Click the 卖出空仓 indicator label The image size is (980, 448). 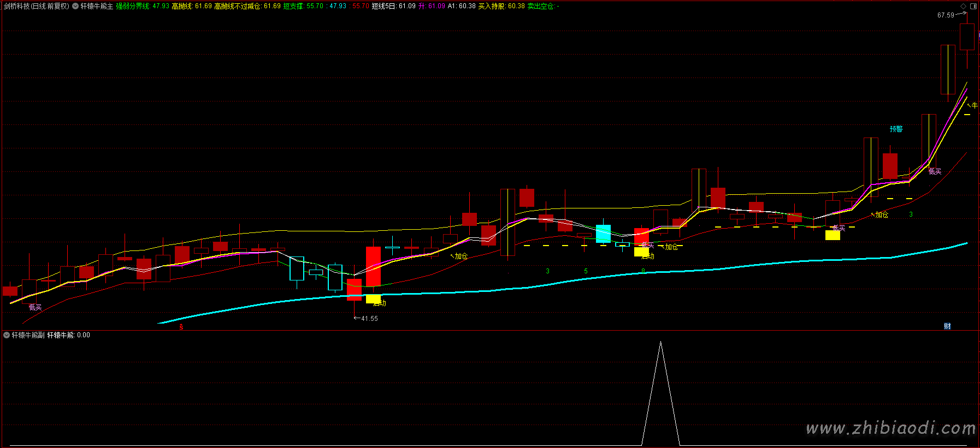(541, 7)
